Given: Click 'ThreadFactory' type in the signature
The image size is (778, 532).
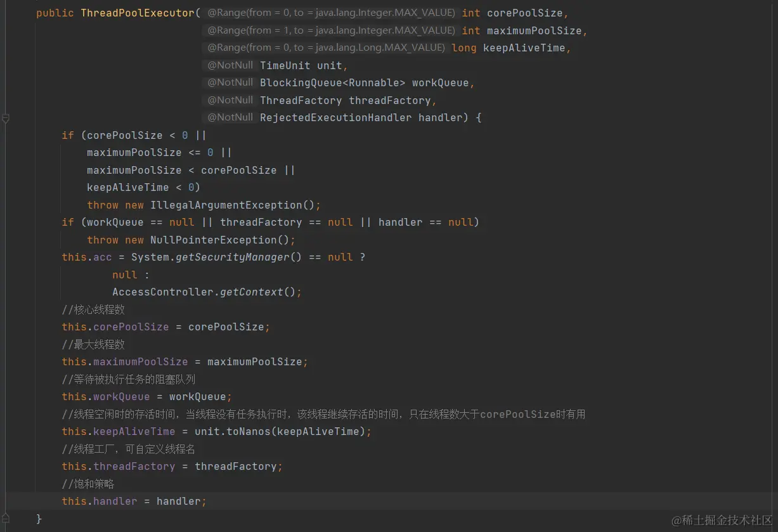Looking at the screenshot, I should (301, 101).
